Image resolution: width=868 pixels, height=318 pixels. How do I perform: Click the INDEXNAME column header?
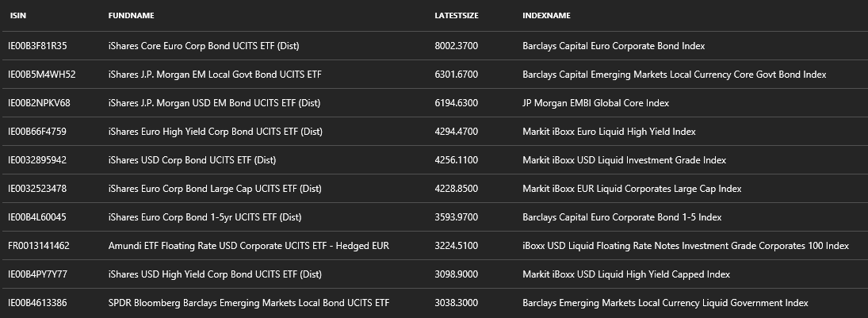[x=546, y=16]
